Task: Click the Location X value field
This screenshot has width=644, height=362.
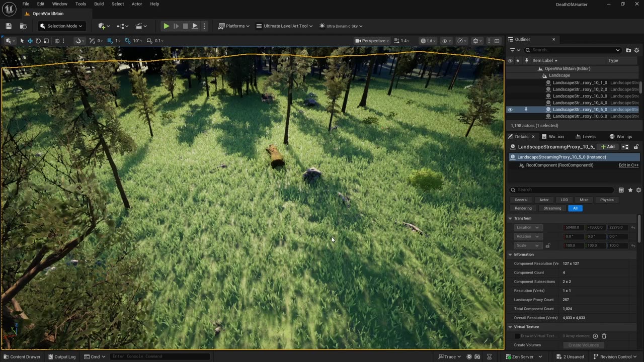Action: tap(573, 227)
